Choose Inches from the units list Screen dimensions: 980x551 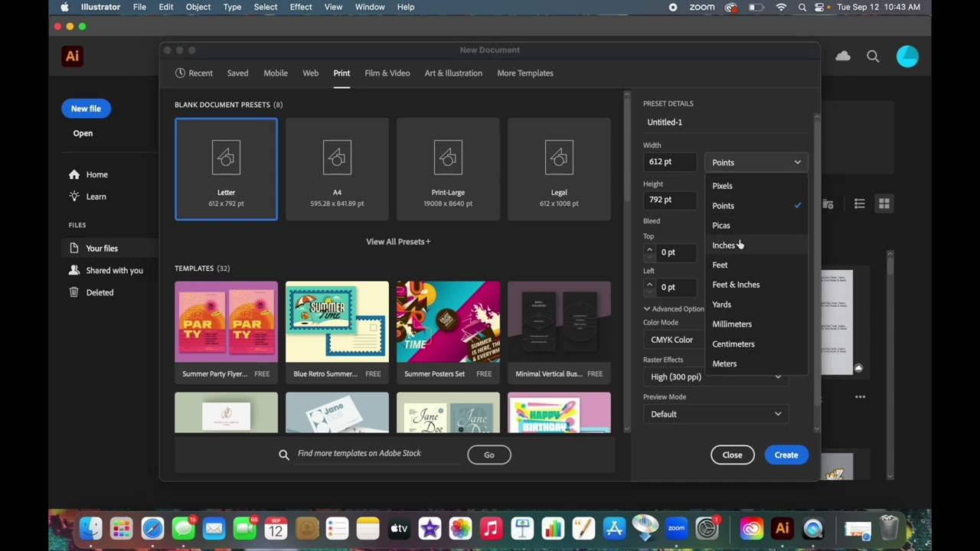point(756,245)
